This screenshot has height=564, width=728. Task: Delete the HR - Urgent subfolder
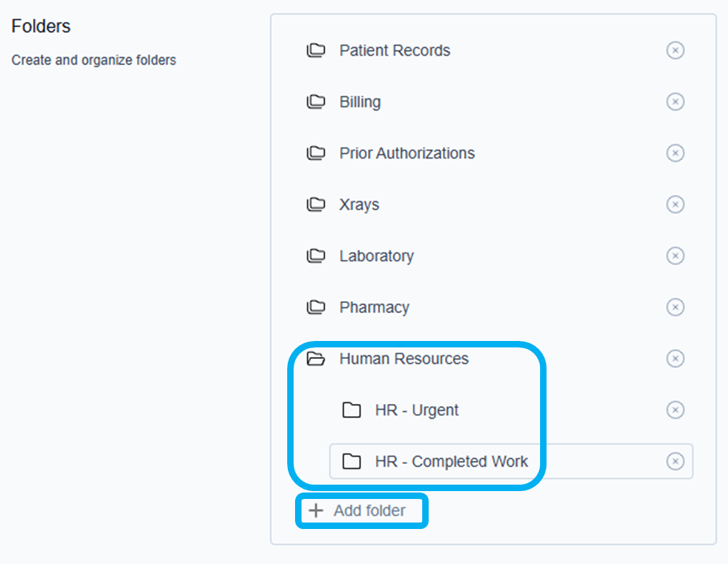coord(675,410)
